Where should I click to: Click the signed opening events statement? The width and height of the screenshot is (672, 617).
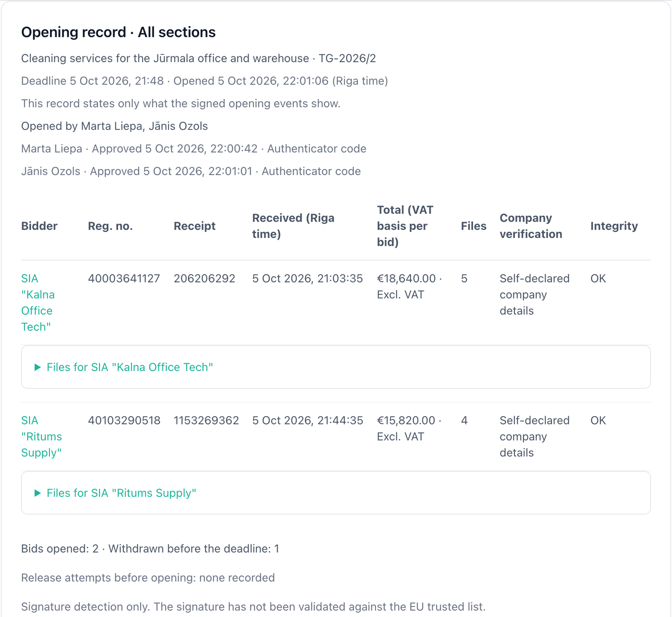pos(181,103)
